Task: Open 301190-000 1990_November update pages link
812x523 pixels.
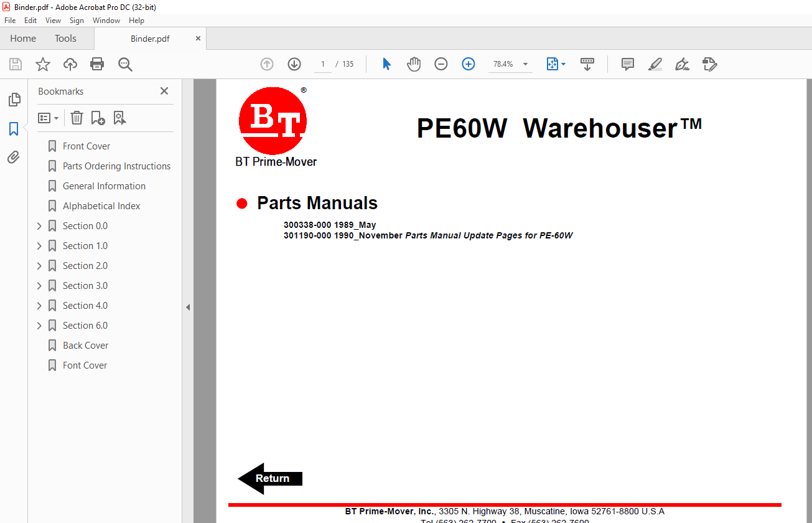Action: pos(428,235)
